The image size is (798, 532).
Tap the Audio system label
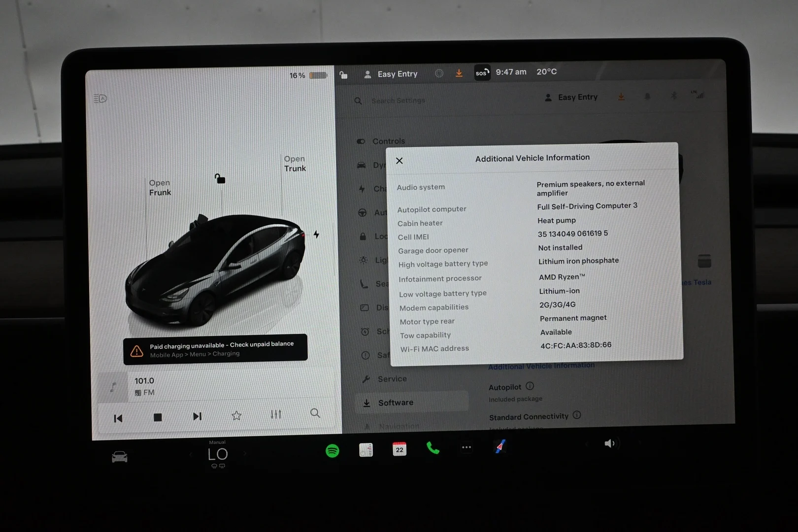coord(421,187)
